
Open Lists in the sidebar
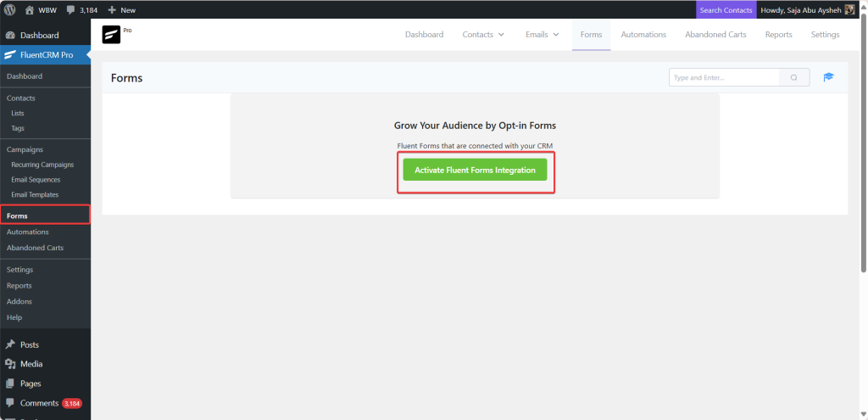[18, 113]
